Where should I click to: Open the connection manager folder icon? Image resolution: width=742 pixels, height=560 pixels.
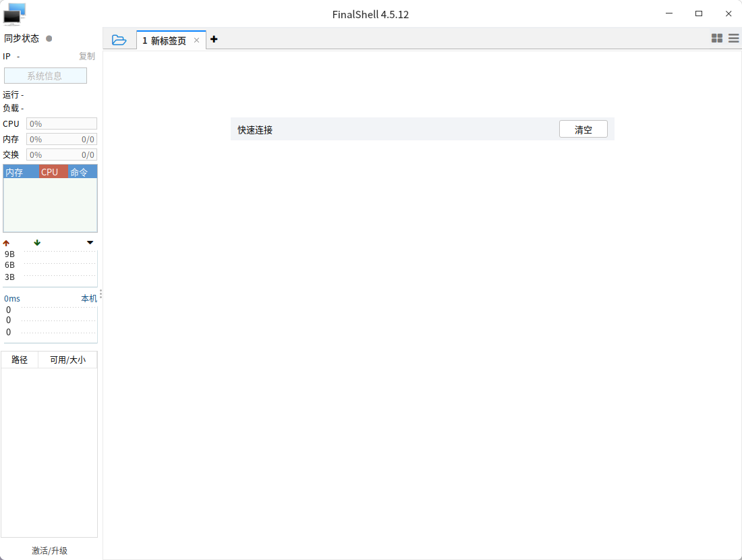[119, 40]
